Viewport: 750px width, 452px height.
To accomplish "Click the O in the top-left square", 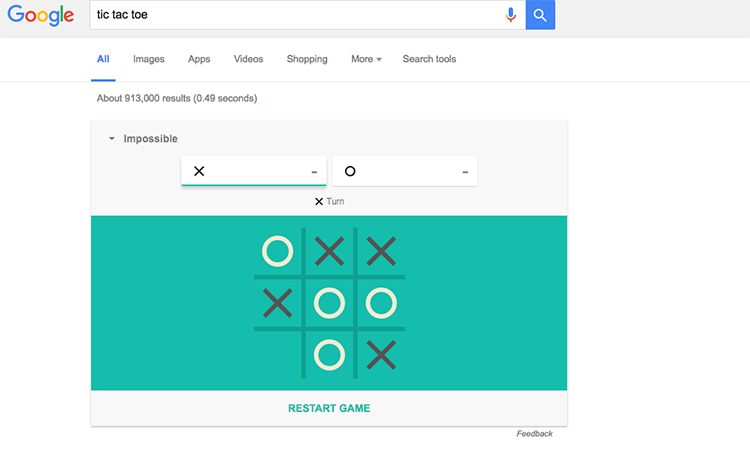I will click(x=277, y=250).
